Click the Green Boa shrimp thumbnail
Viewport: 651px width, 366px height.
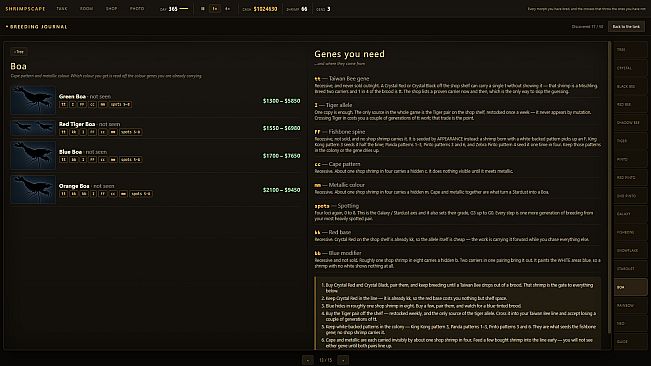[33, 100]
